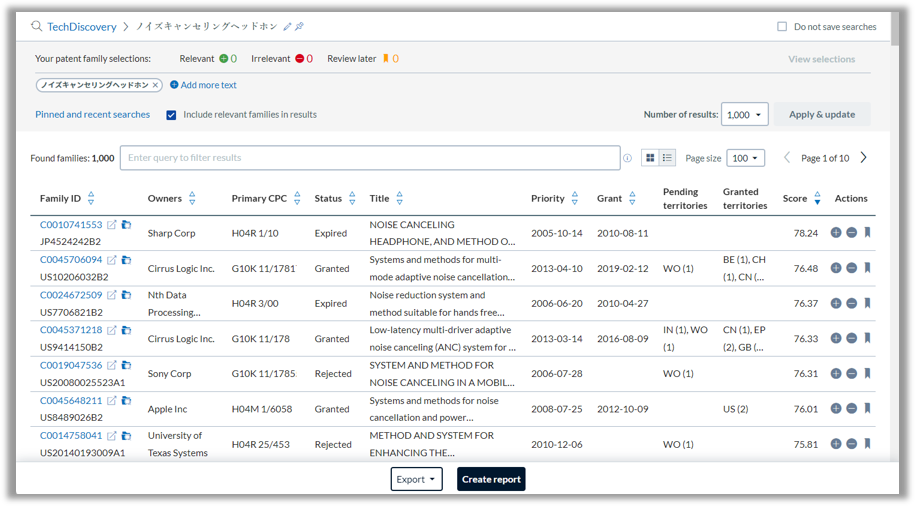Click View selections link
The height and width of the screenshot is (506, 915).
pyautogui.click(x=821, y=59)
